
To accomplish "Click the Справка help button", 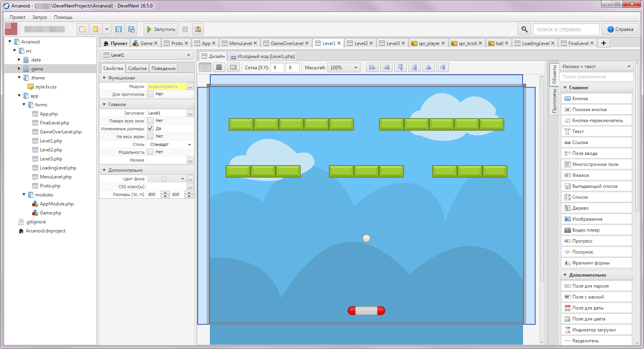I will pyautogui.click(x=620, y=29).
